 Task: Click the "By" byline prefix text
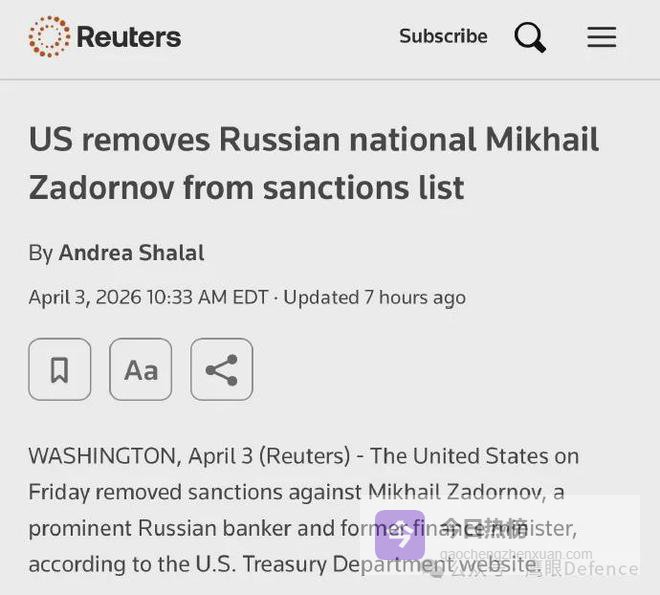click(40, 253)
